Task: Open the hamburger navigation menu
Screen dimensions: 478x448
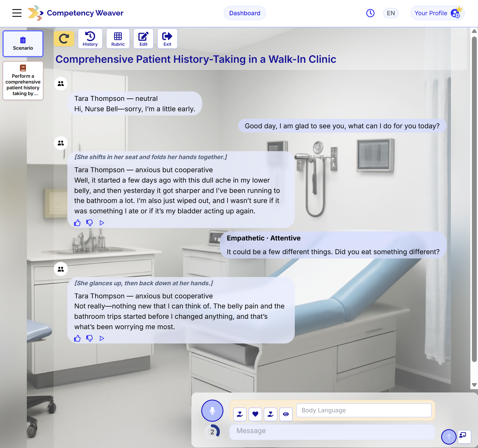Action: [x=17, y=13]
